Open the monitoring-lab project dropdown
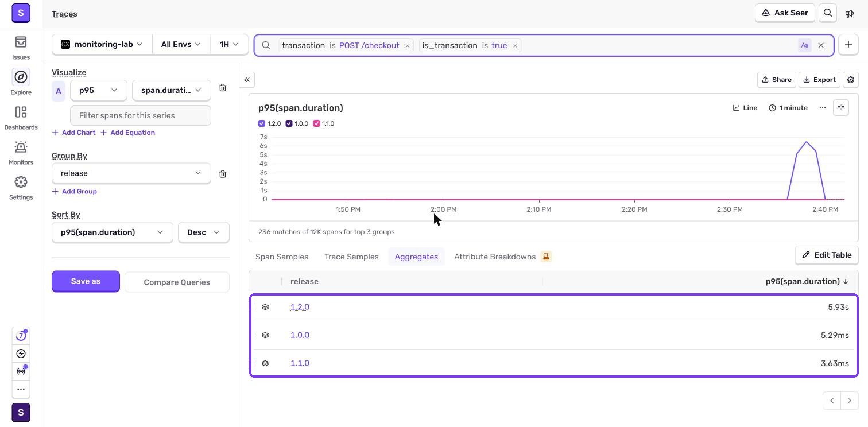Image resolution: width=868 pixels, height=427 pixels. coord(102,44)
